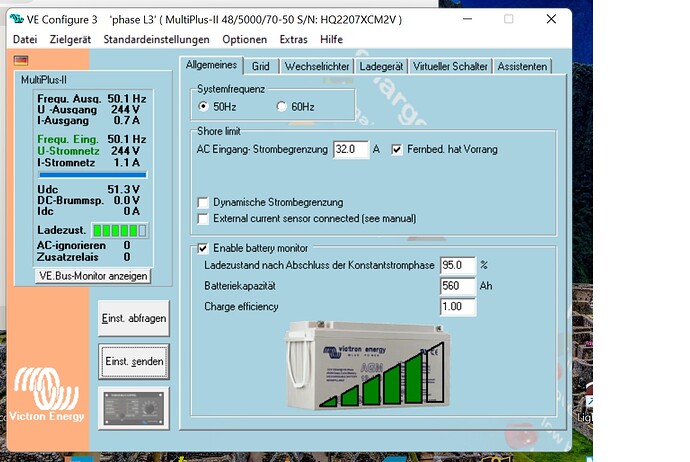The width and height of the screenshot is (690, 462).
Task: Click the Batteriekapazität 560 Ah field
Action: coord(458,286)
